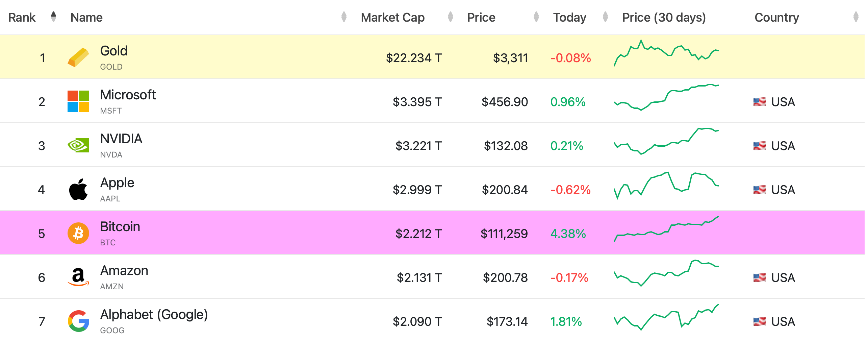
Task: Click the $2.131 T market cap value
Action: 419,277
